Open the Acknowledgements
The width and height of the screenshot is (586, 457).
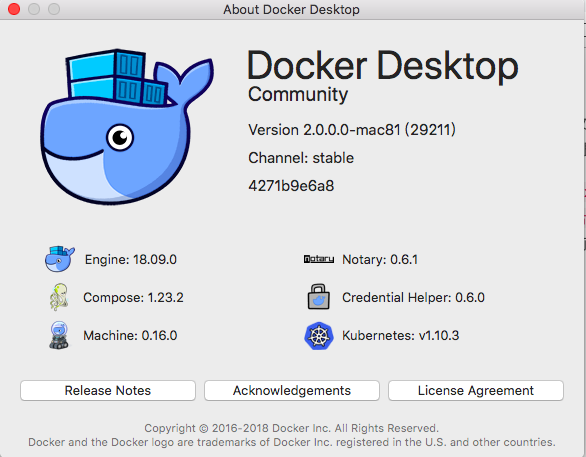[292, 390]
